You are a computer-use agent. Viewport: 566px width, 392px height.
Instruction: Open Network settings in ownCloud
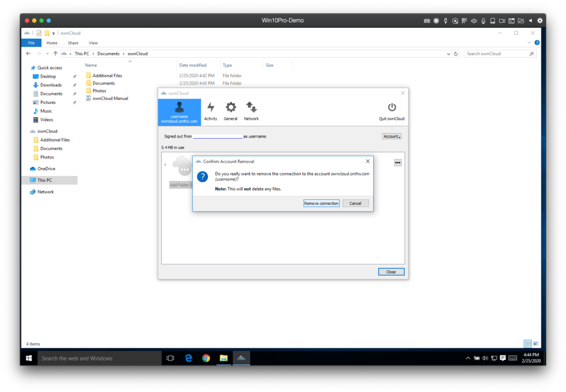point(251,112)
